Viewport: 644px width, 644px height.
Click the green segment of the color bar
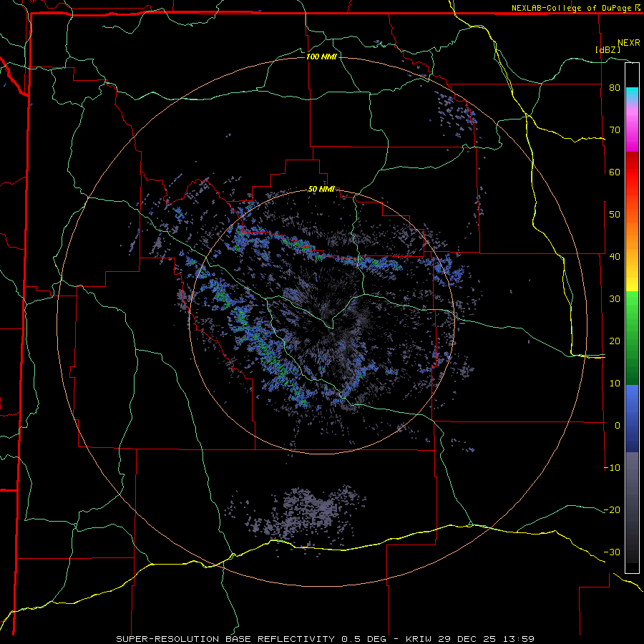click(x=632, y=338)
